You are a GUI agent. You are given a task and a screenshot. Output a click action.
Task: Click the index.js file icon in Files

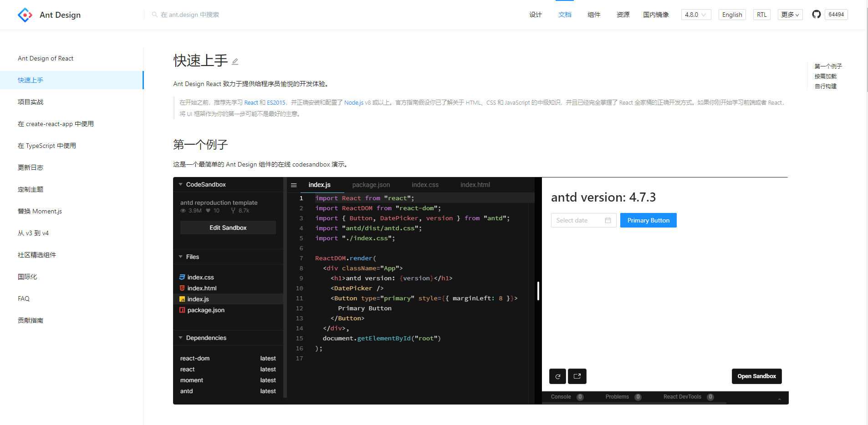pyautogui.click(x=182, y=299)
